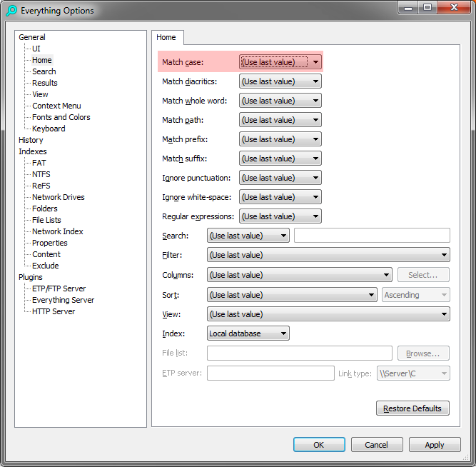Image resolution: width=476 pixels, height=467 pixels.
Task: Open the Ignore punctuation dropdown
Action: (x=280, y=178)
